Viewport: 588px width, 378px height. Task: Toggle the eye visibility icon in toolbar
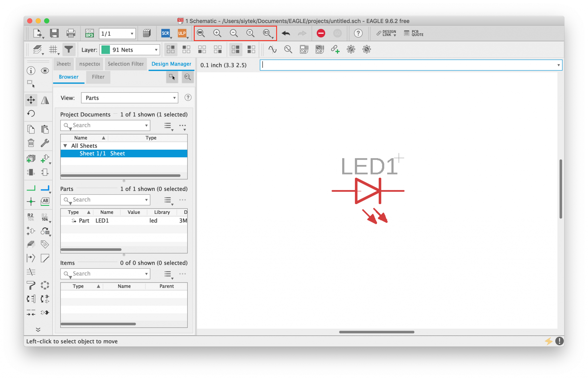(x=45, y=71)
